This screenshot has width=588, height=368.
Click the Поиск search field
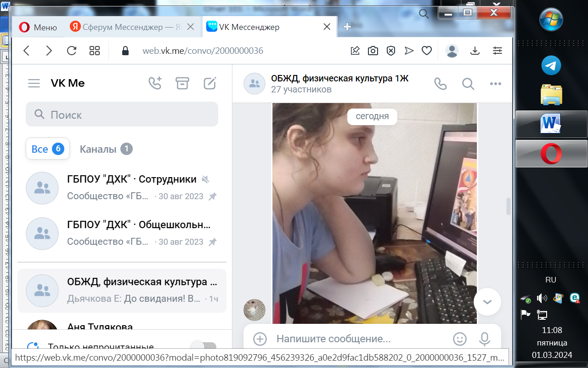pyautogui.click(x=122, y=115)
